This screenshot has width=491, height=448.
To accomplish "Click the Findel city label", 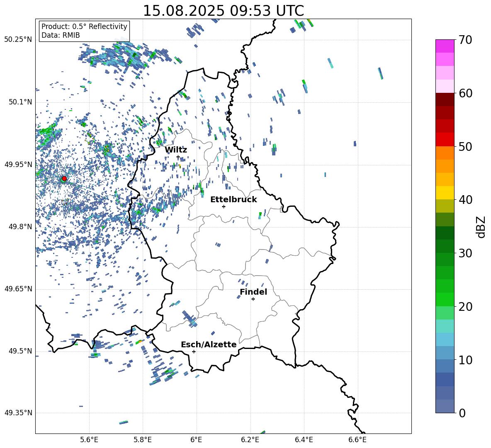I will 253,292.
